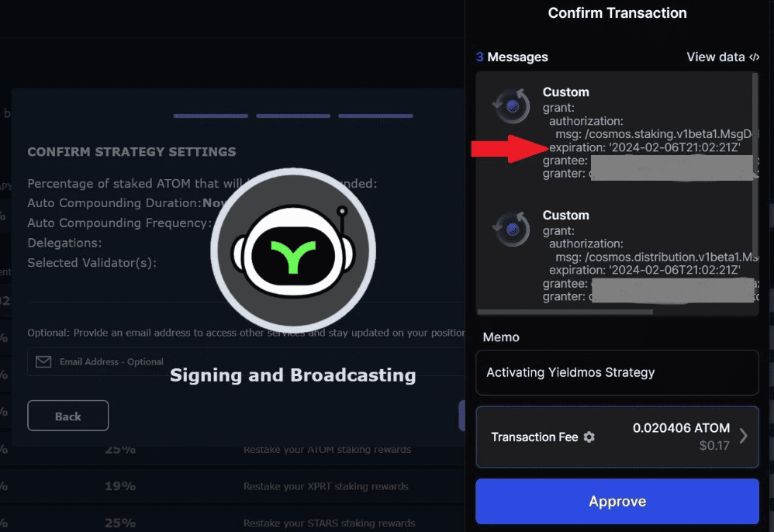
Task: Click the Email Address optional field
Action: coord(246,361)
